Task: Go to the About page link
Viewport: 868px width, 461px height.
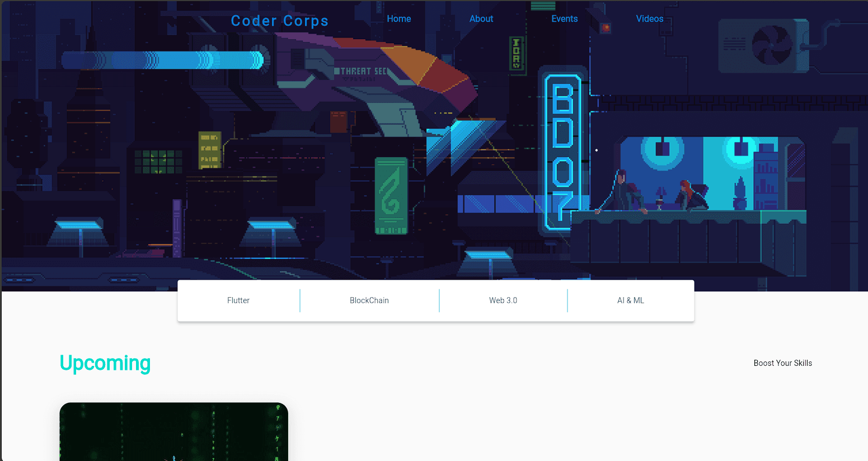Action: click(x=481, y=19)
